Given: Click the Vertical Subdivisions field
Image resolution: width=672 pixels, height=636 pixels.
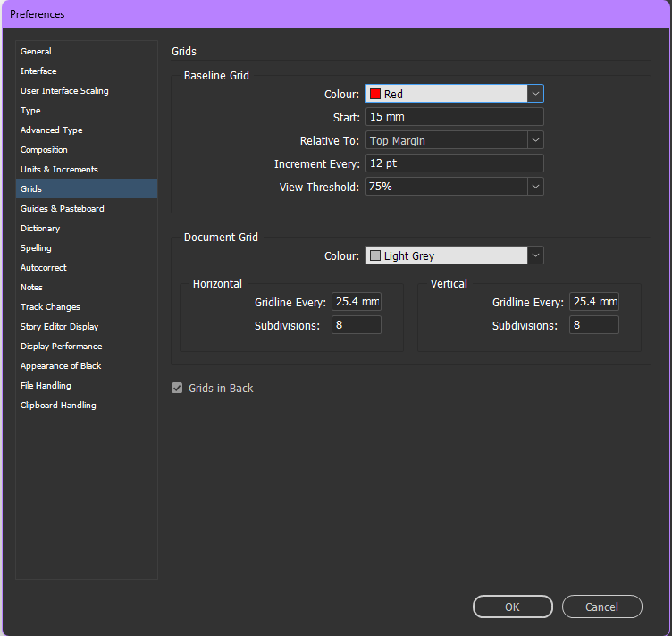Looking at the screenshot, I should [594, 325].
